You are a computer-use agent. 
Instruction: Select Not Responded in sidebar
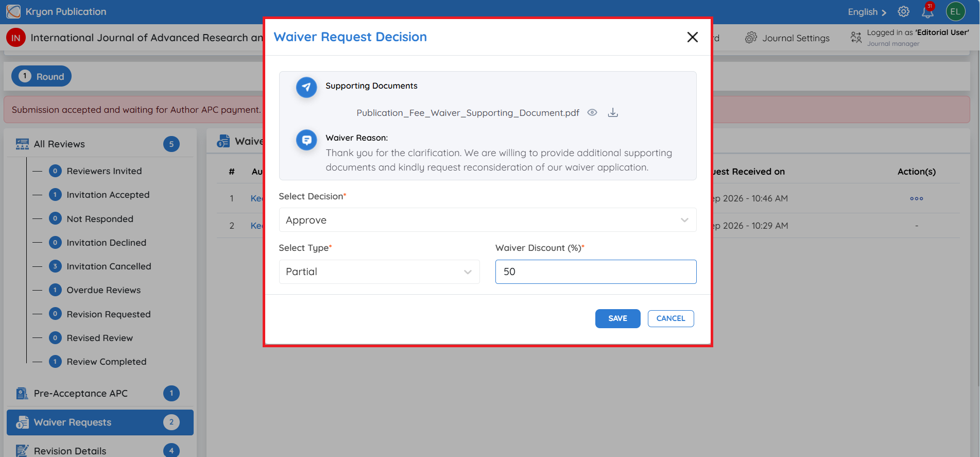coord(100,219)
